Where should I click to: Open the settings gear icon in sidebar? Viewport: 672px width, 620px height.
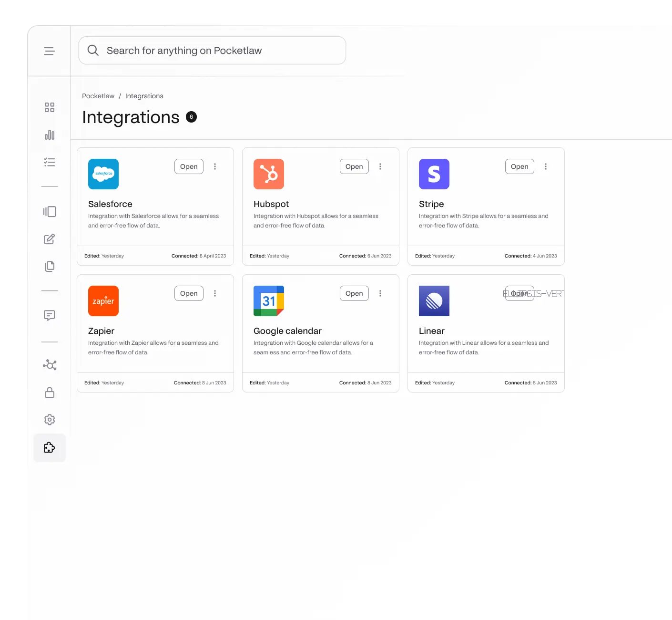click(50, 420)
